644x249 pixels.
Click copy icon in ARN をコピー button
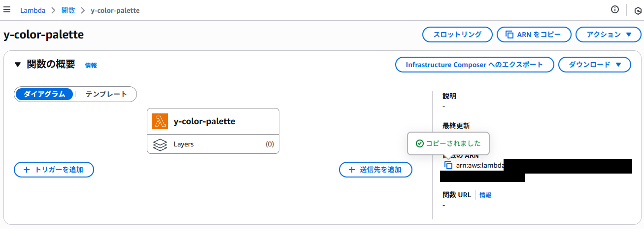click(509, 35)
